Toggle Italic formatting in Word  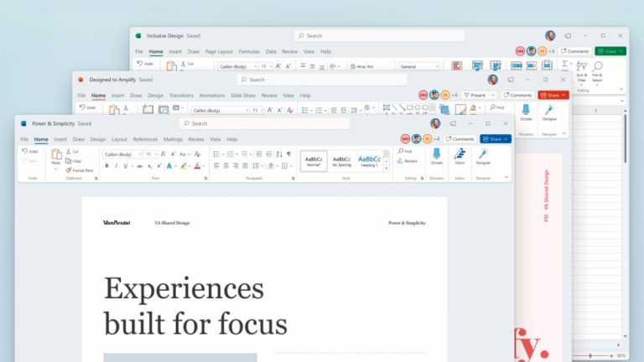[117, 166]
